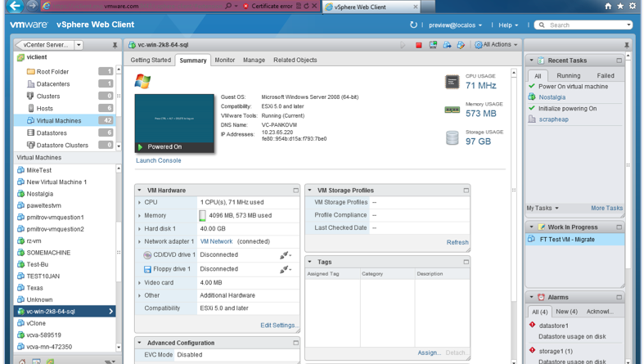Select the Hosts inventory item

coord(65,108)
